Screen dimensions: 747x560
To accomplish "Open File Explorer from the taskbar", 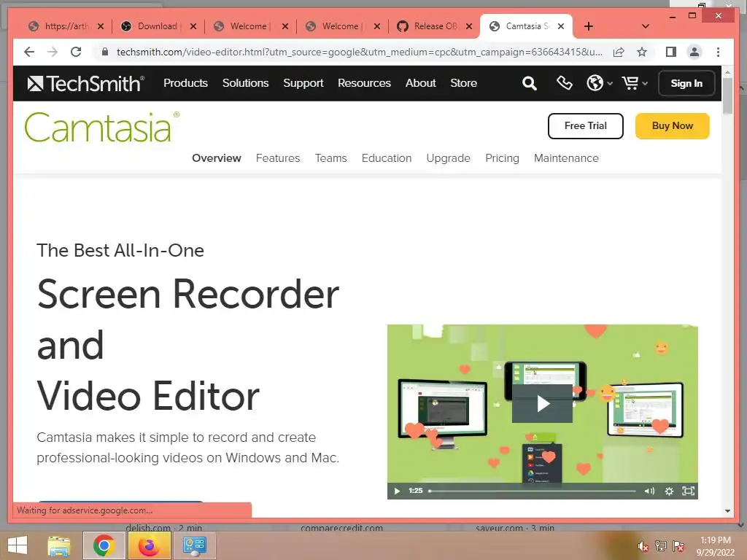I will point(59,545).
